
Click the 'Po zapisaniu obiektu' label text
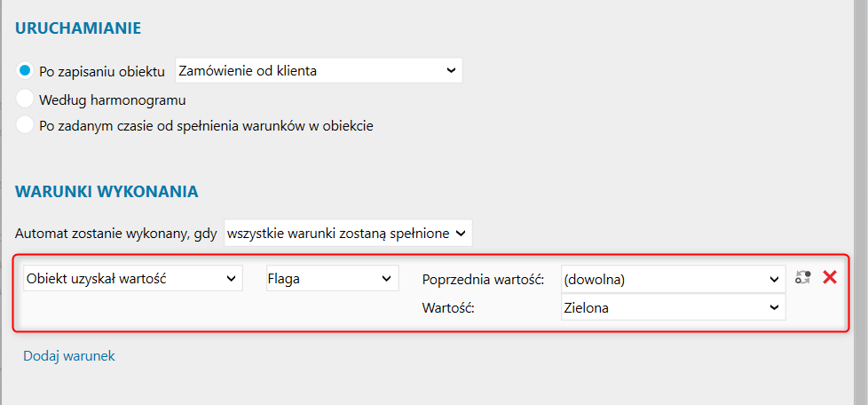tap(102, 72)
